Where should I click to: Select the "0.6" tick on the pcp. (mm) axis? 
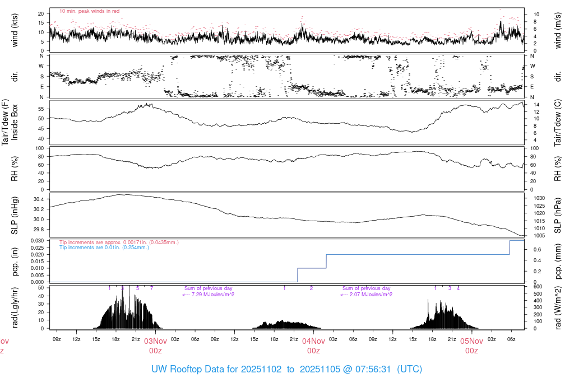point(537,249)
